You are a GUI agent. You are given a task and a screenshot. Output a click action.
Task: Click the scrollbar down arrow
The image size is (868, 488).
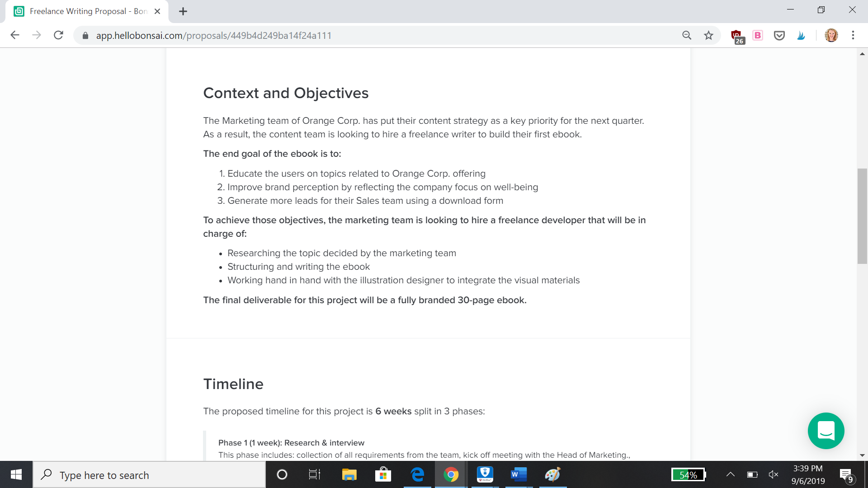[x=862, y=455]
